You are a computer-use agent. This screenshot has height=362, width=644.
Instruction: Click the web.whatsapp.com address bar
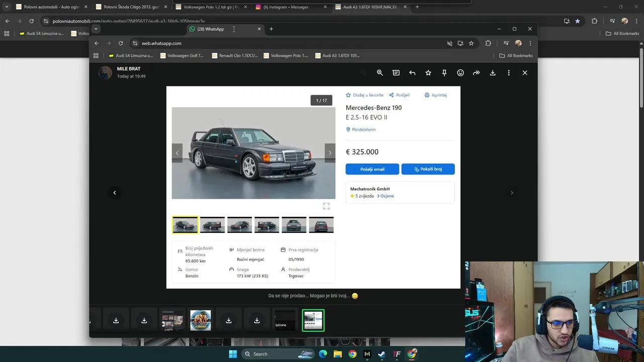(287, 43)
